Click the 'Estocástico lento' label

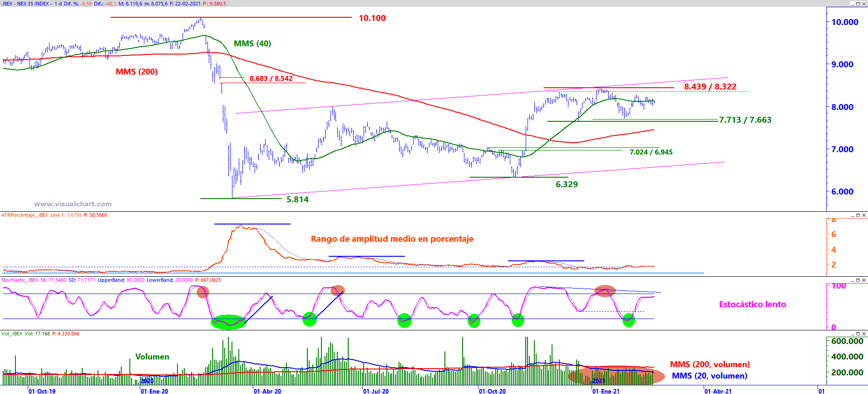[x=753, y=304]
